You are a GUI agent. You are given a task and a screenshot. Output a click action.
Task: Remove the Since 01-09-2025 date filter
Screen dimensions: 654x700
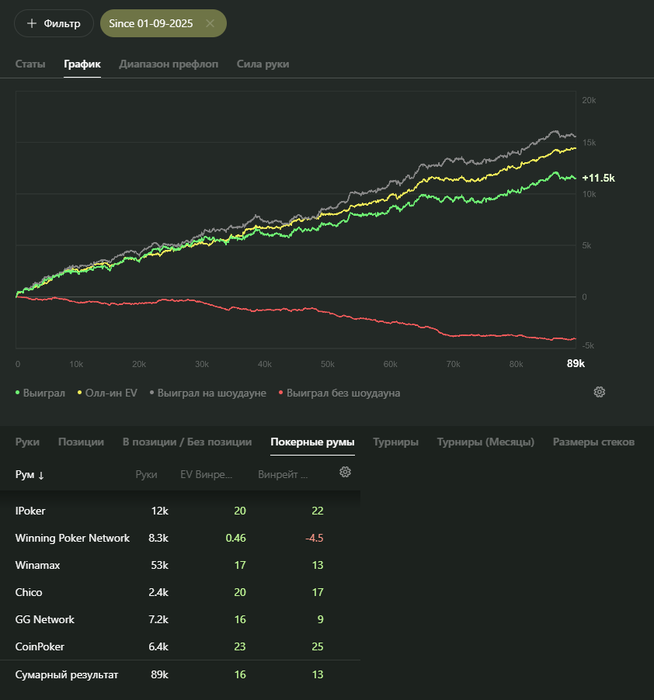pos(210,23)
